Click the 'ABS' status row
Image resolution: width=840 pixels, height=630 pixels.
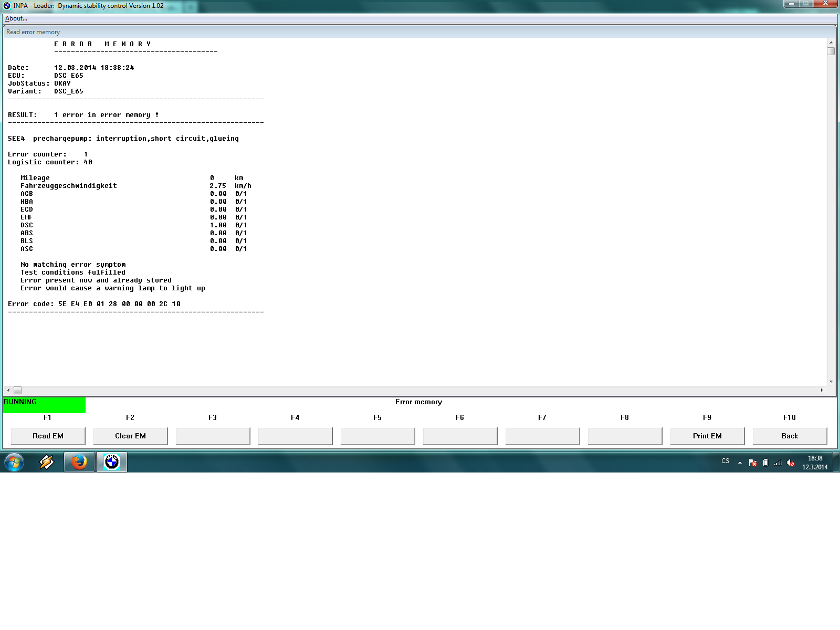coord(134,233)
